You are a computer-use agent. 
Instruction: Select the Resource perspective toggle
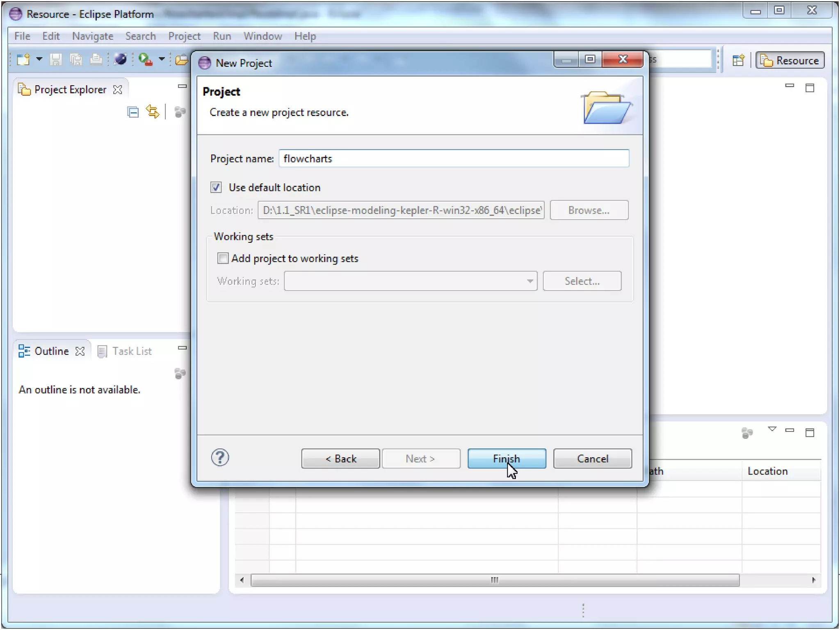pyautogui.click(x=790, y=60)
